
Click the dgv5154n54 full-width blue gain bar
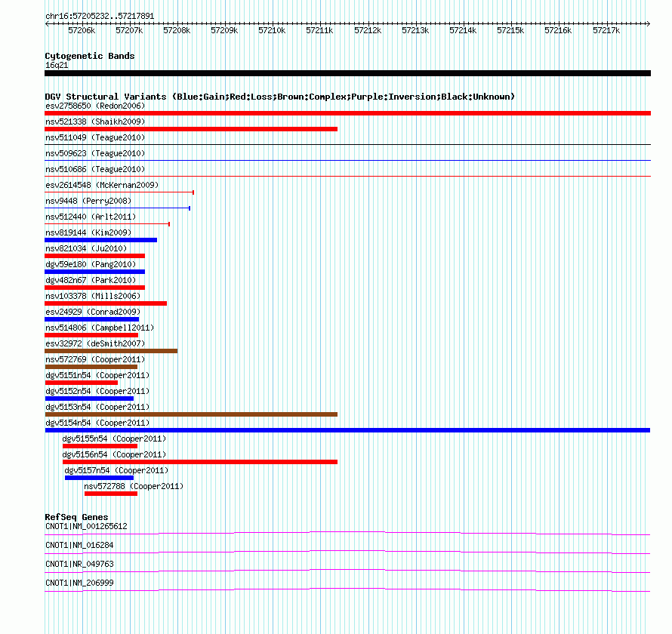[x=347, y=430]
